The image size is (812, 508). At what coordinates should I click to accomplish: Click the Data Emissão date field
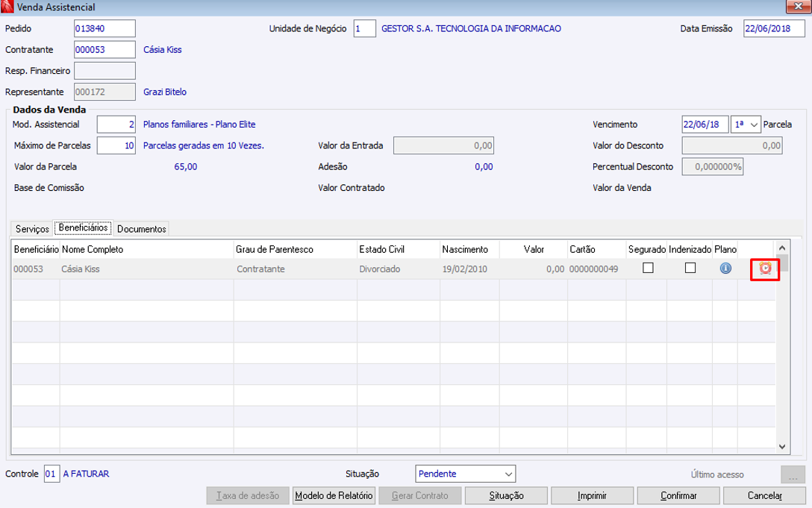(774, 28)
